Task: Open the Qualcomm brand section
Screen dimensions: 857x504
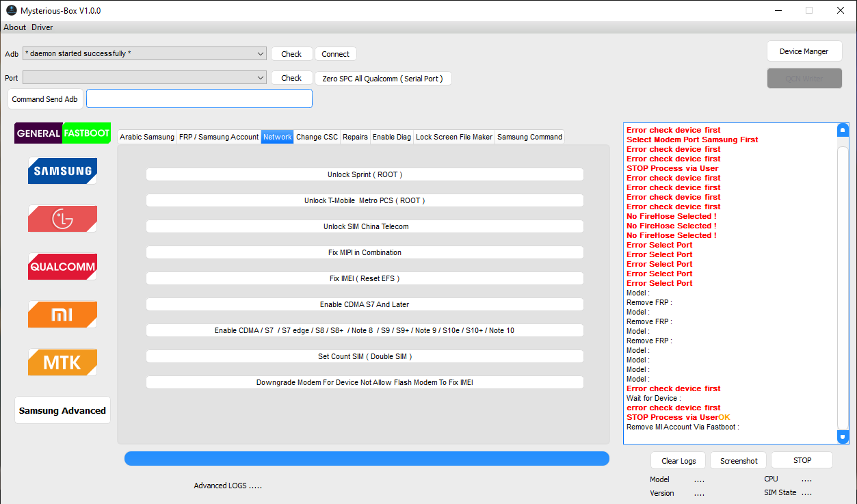Action: point(62,267)
